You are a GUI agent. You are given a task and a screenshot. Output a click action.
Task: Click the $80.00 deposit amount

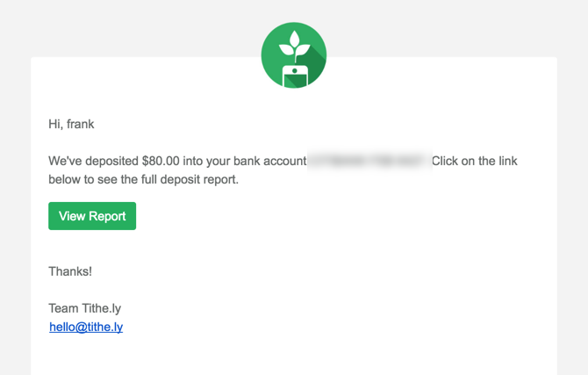tap(160, 162)
